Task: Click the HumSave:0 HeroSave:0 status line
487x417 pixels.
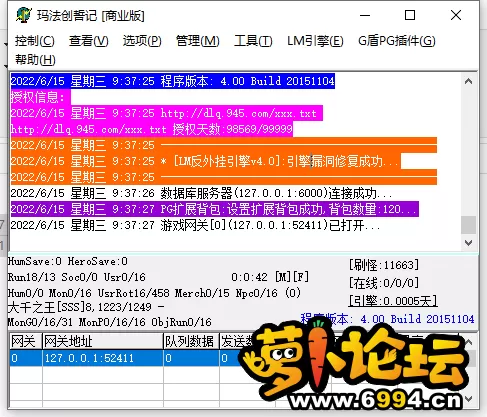Action: point(68,261)
